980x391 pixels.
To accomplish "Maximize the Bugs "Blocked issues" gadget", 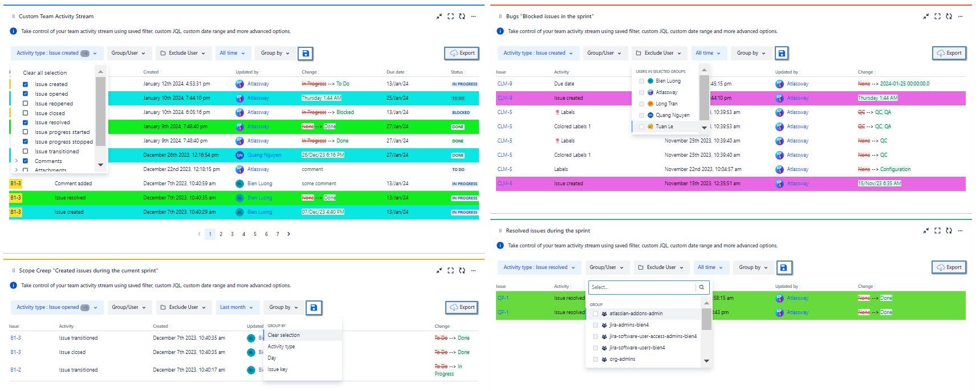I will 937,17.
